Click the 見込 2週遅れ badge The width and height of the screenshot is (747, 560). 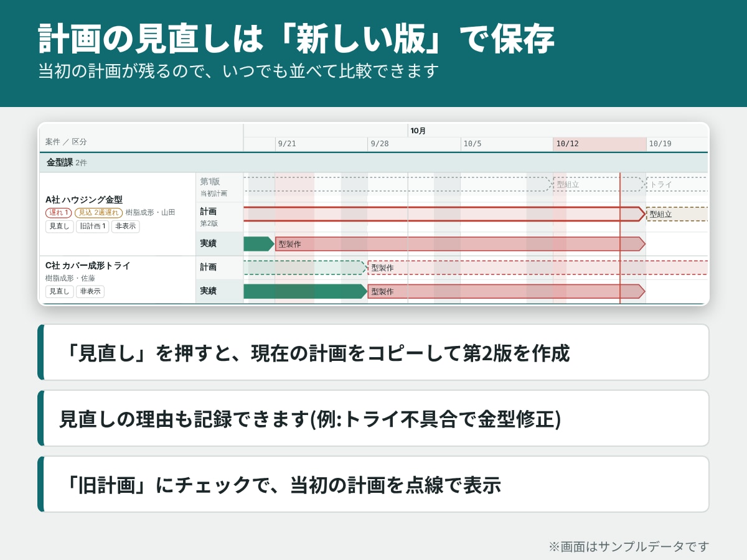[98, 213]
